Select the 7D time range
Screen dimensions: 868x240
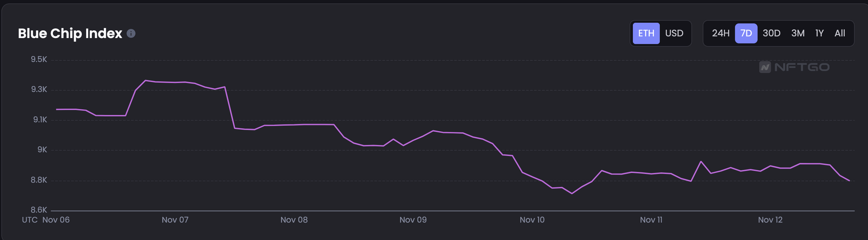click(746, 34)
